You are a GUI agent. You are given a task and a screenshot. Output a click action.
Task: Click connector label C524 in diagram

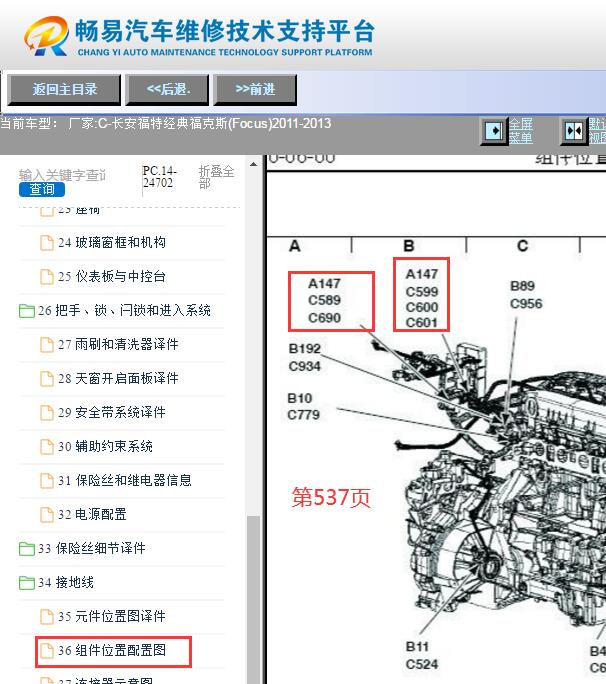tap(422, 665)
